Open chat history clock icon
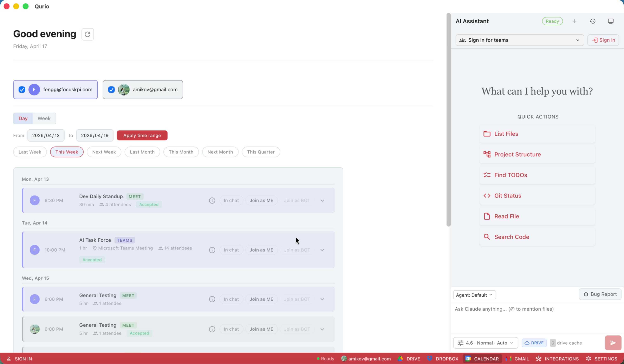624x364 pixels. (592, 21)
